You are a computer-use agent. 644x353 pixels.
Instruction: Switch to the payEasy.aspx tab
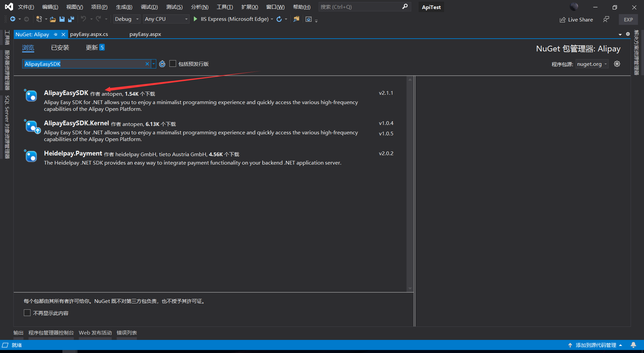(145, 34)
